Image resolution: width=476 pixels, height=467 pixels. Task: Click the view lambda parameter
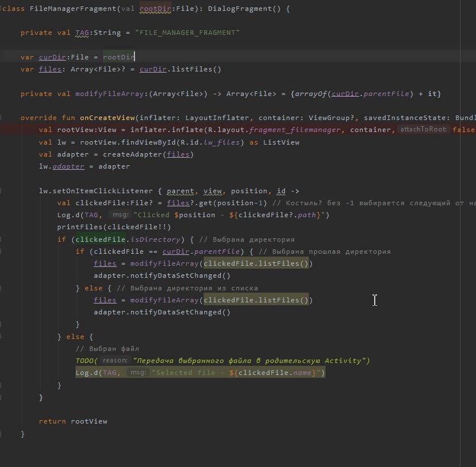pos(212,191)
